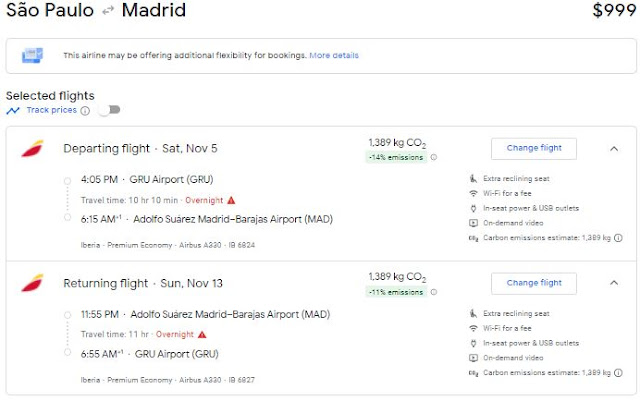The width and height of the screenshot is (640, 401).
Task: Click Change flight for the departing flight
Action: (534, 148)
